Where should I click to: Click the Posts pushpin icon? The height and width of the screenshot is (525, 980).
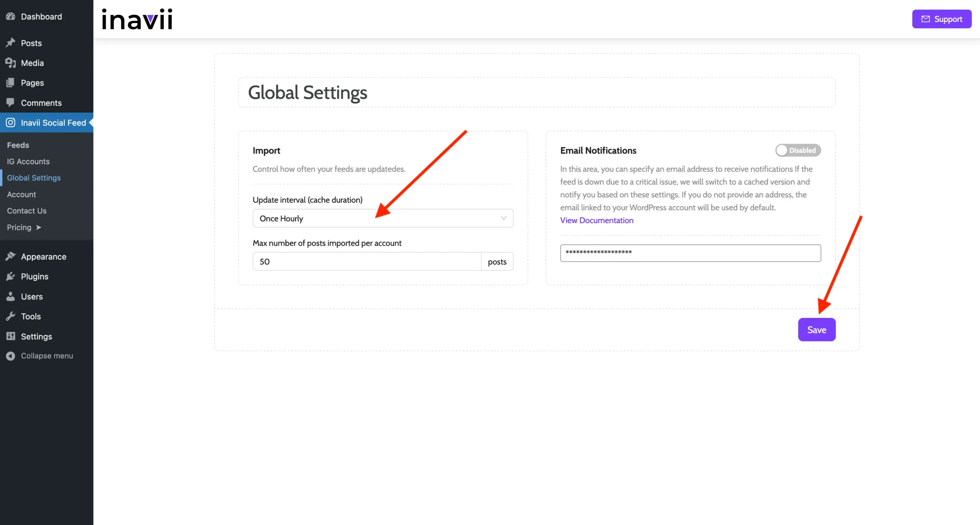coord(11,43)
